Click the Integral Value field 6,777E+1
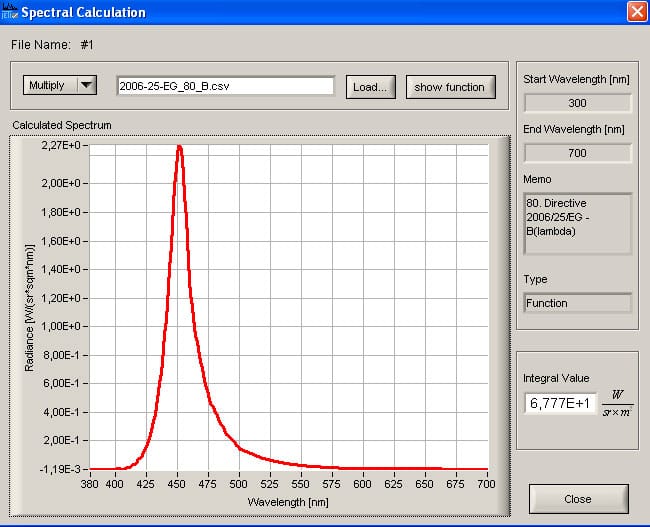The image size is (650, 527). (x=560, y=403)
